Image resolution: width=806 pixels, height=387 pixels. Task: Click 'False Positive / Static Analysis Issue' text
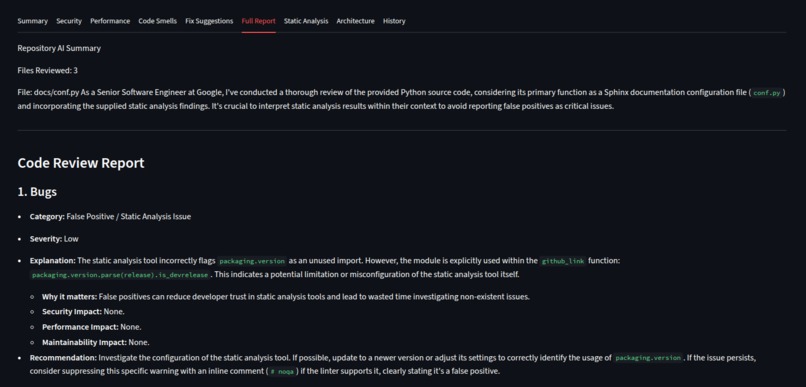coord(129,217)
